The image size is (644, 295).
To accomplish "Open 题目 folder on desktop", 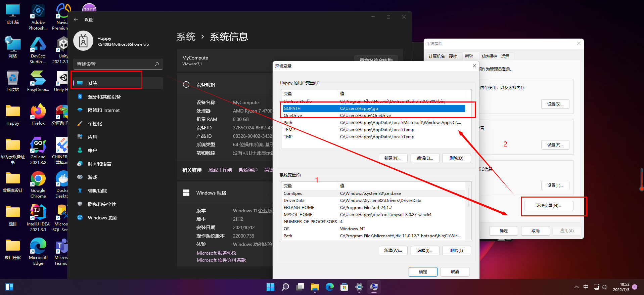I will point(13,216).
